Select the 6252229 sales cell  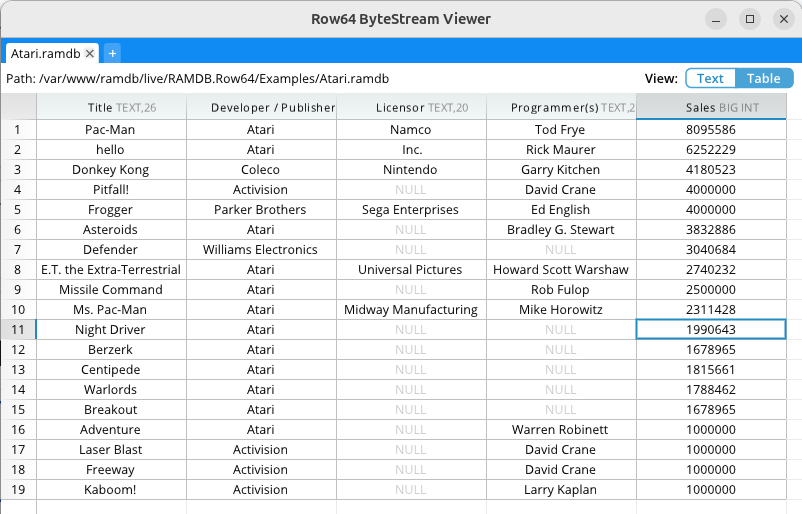pyautogui.click(x=711, y=149)
